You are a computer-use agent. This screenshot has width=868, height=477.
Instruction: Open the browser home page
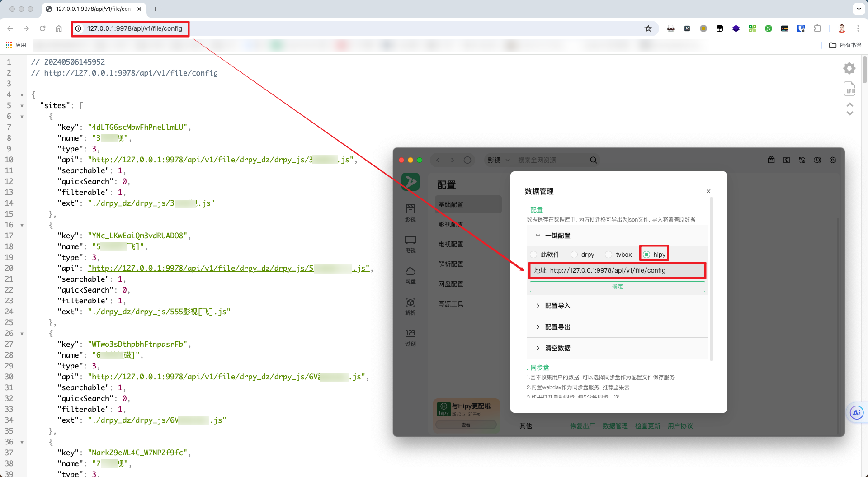point(59,28)
